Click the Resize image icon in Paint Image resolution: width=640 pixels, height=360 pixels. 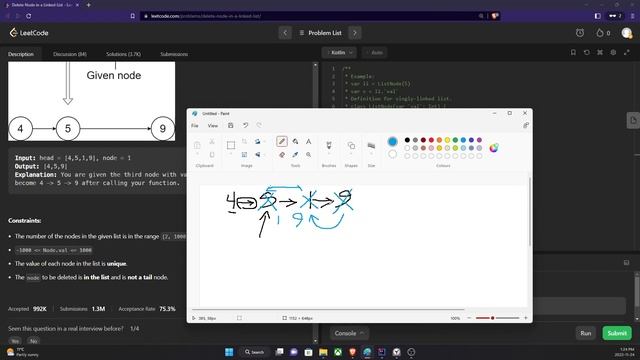click(244, 155)
